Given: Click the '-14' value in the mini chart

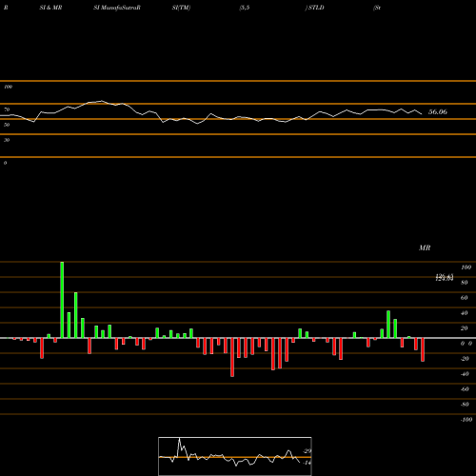Looking at the screenshot, I should [307, 463].
